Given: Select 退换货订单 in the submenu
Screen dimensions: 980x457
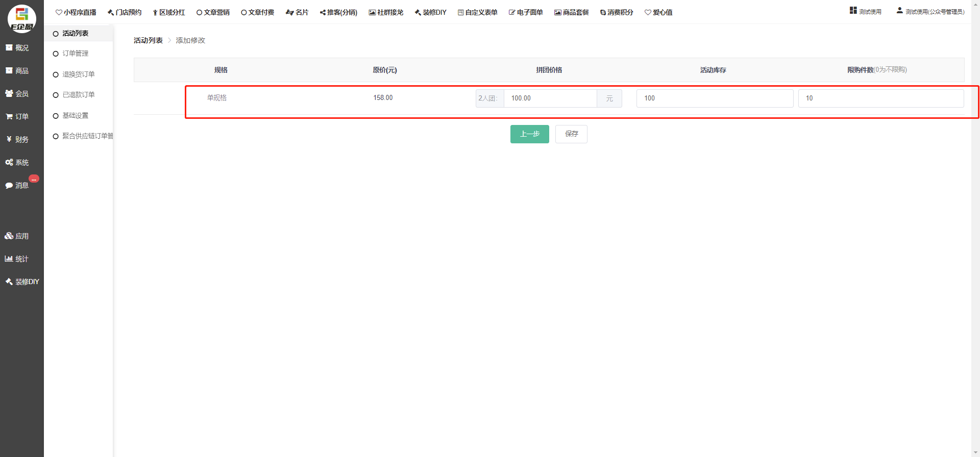Looking at the screenshot, I should coord(78,74).
